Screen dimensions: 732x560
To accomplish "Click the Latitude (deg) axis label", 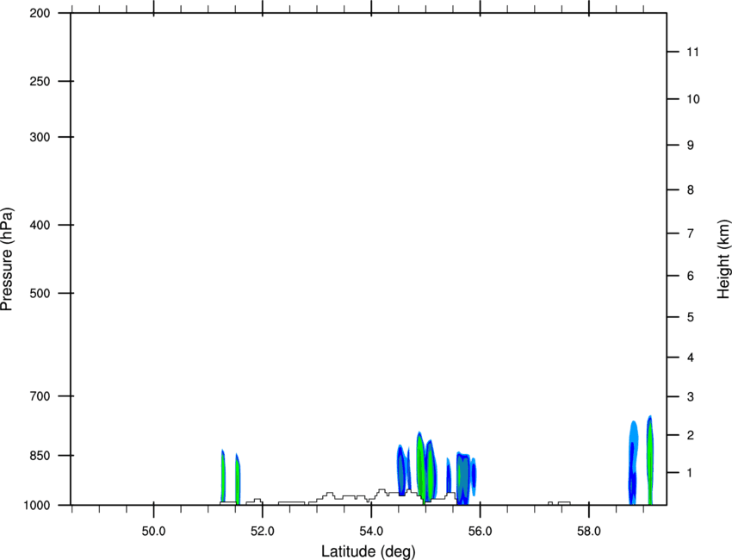I will pos(368,551).
